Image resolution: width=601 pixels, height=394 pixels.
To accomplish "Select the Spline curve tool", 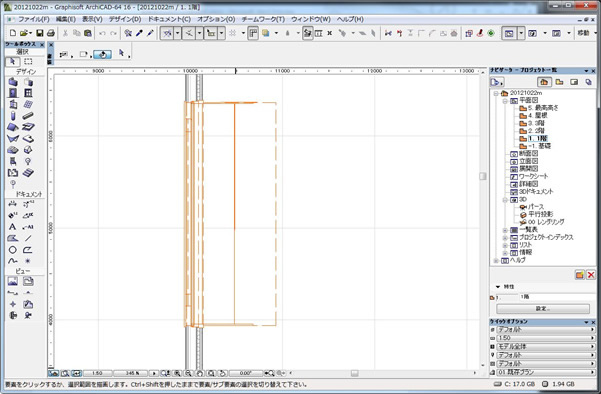I will point(13,261).
